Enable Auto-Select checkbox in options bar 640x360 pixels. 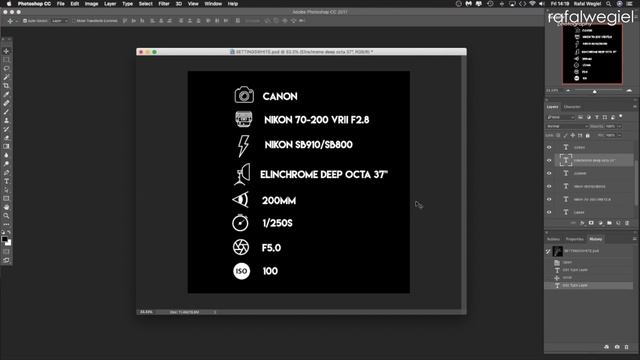[x=25, y=20]
